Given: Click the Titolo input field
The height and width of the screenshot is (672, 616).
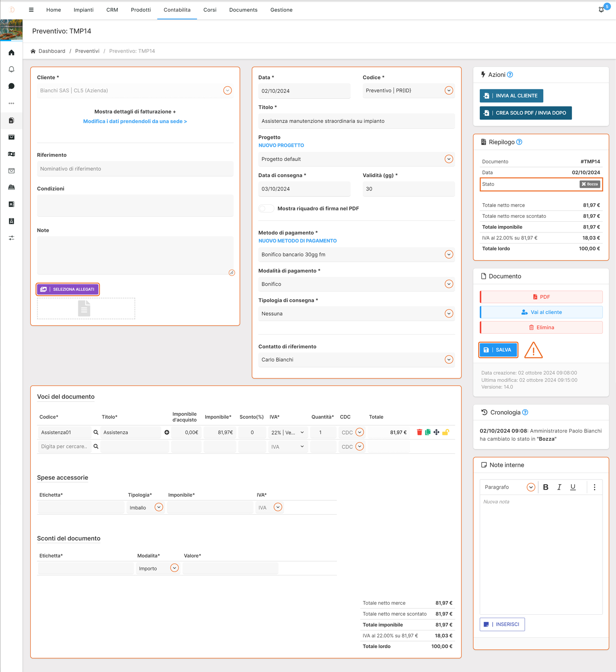Looking at the screenshot, I should pos(356,121).
